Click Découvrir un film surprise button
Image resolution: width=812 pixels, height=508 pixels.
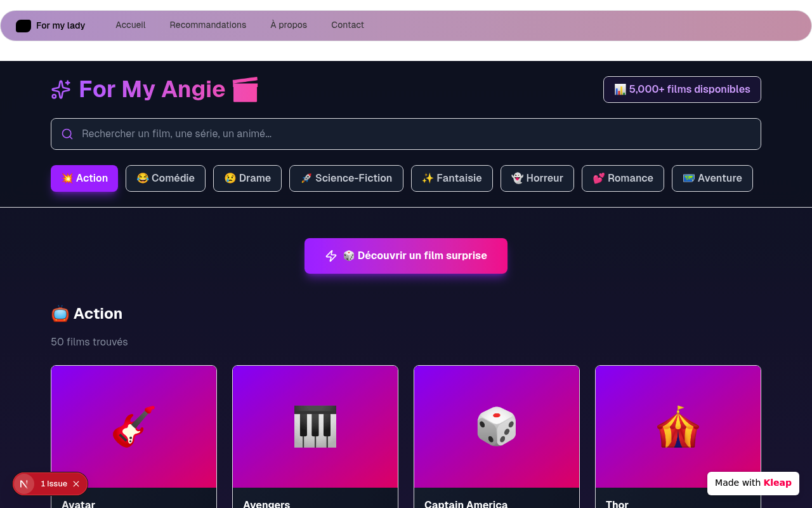(406, 256)
